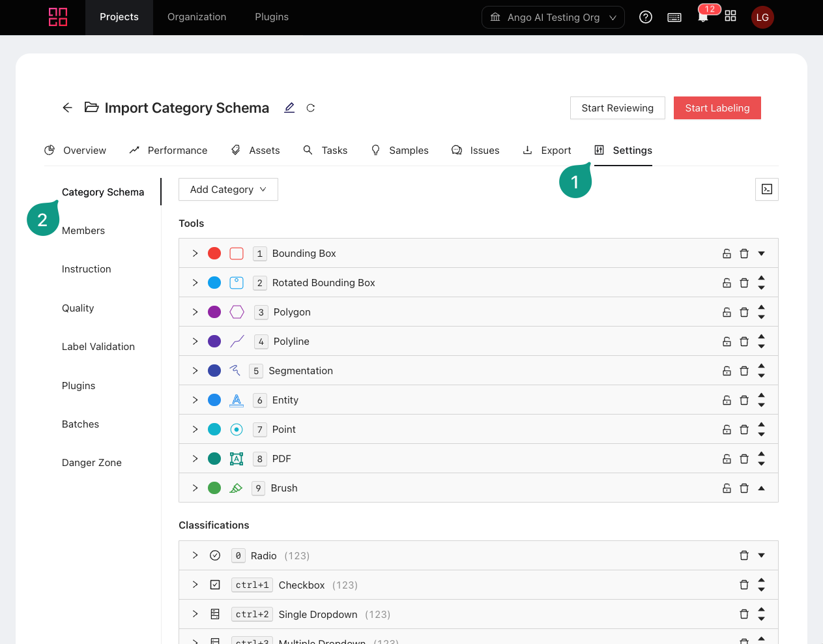Expand the Rotated Bounding Box row
823x644 pixels.
pos(195,283)
